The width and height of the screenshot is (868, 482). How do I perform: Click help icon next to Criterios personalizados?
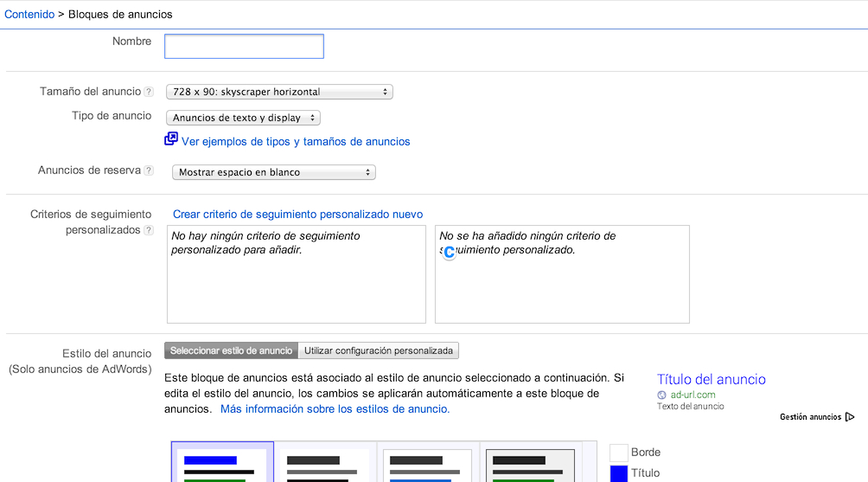[149, 231]
